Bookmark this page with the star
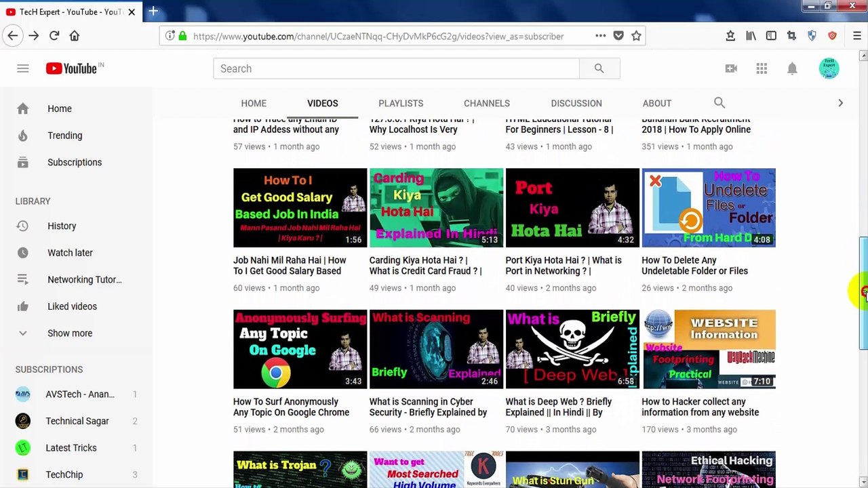The image size is (868, 488). (636, 36)
